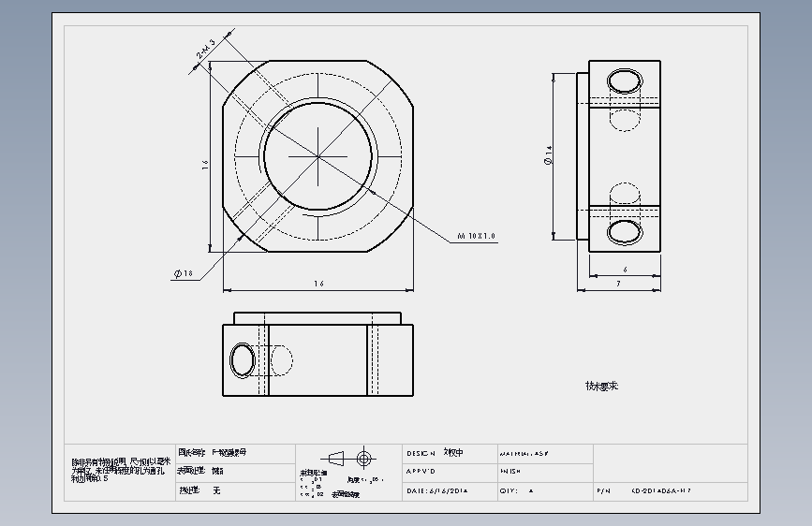Click the 热处理 heat treatment row

236,490
